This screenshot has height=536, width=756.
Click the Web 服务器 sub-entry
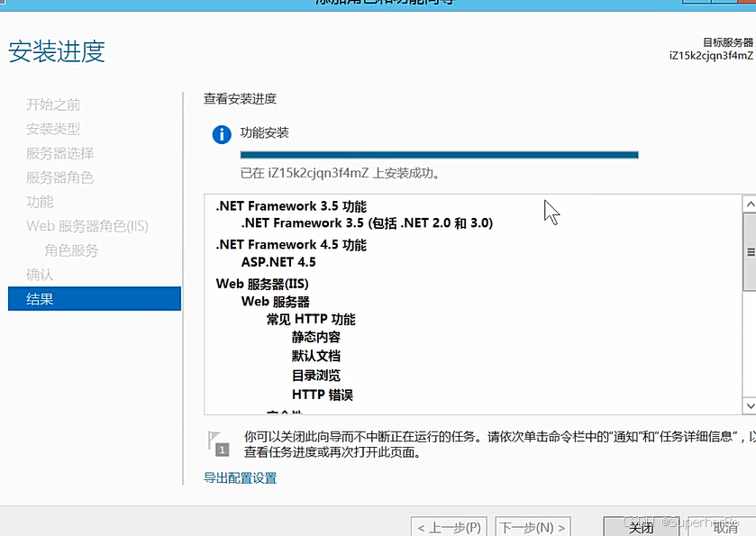[x=276, y=302]
